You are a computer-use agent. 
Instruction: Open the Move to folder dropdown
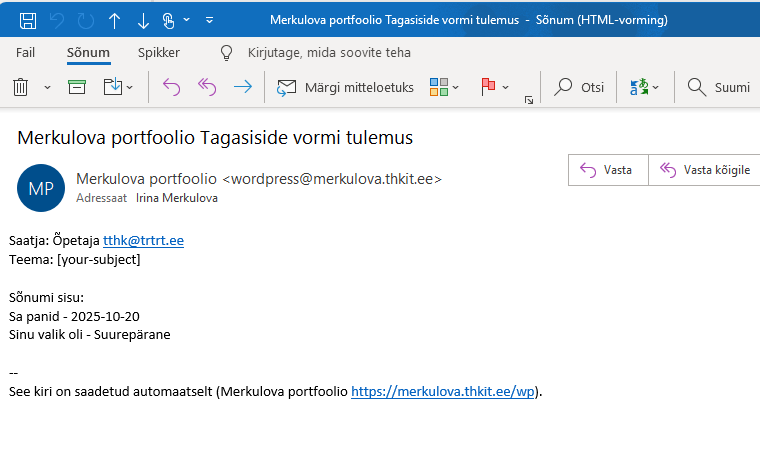[x=118, y=87]
